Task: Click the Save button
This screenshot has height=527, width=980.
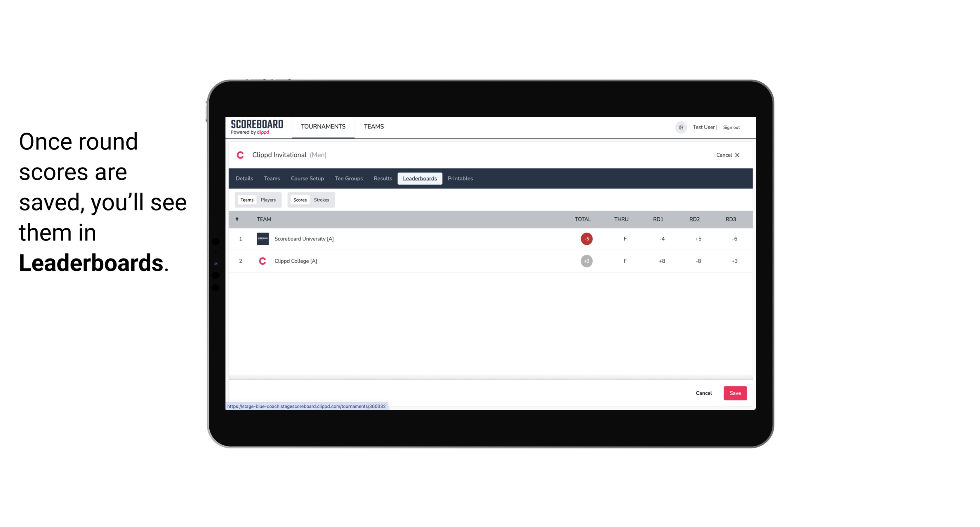Action: coord(734,393)
